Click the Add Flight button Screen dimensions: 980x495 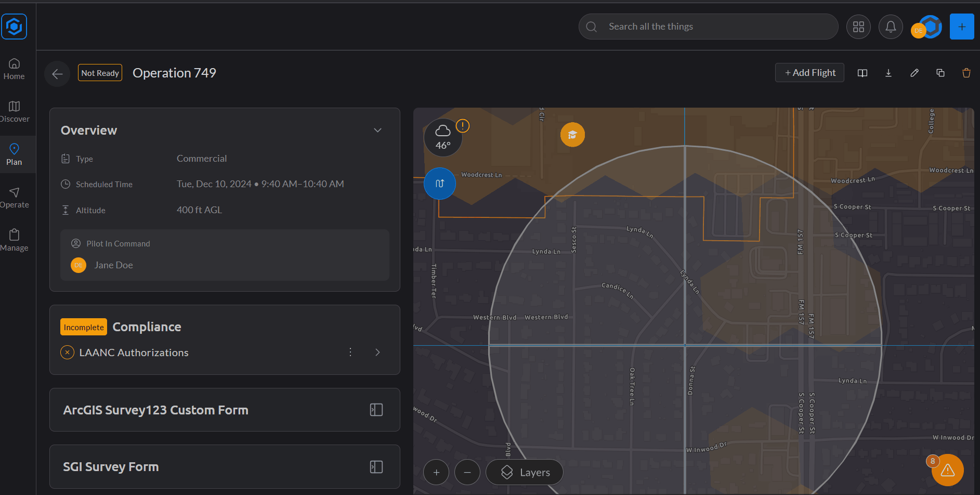click(809, 73)
